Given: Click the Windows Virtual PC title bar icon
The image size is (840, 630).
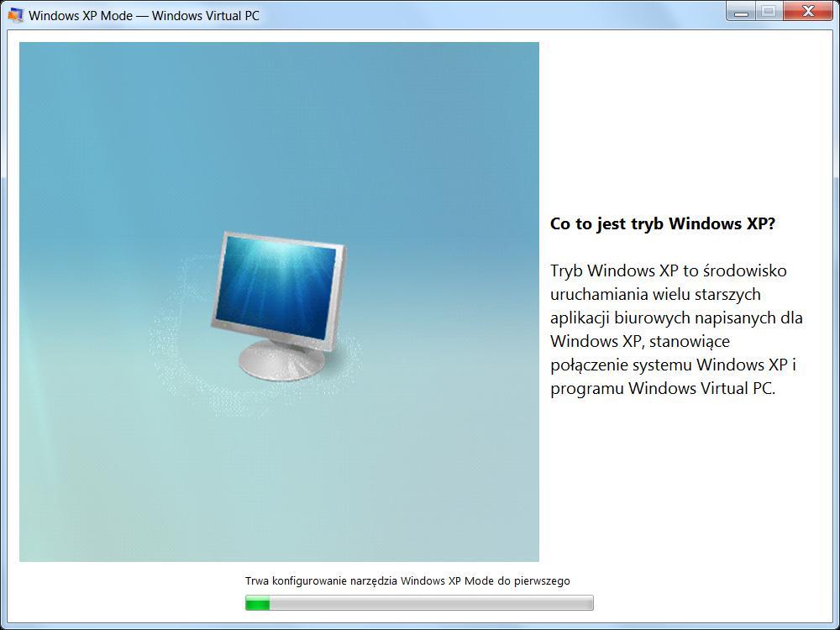Looking at the screenshot, I should [15, 15].
